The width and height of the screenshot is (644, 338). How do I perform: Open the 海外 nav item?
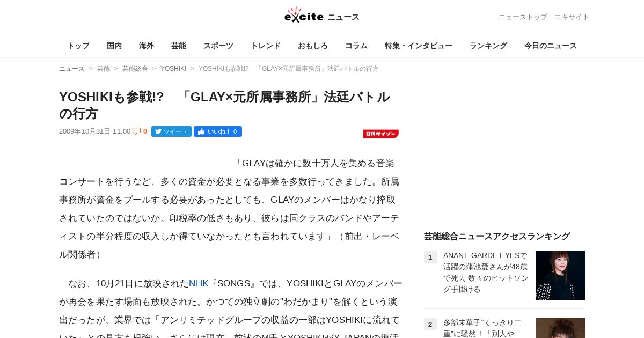click(x=147, y=46)
